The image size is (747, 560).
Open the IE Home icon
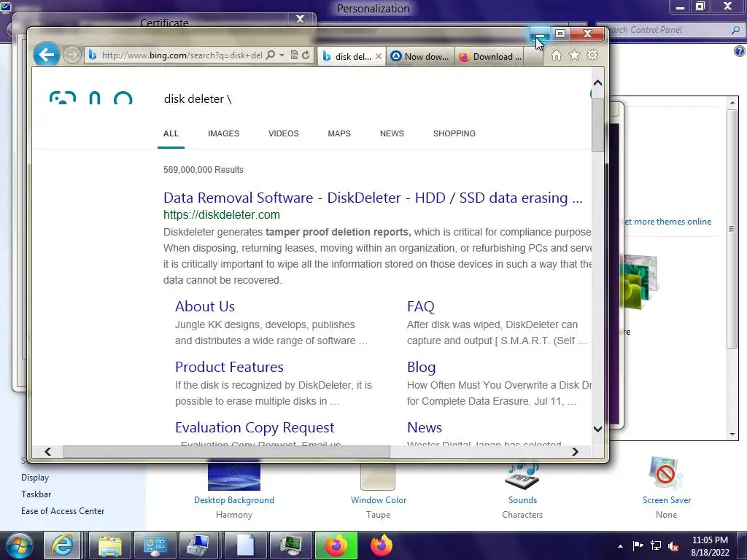556,55
